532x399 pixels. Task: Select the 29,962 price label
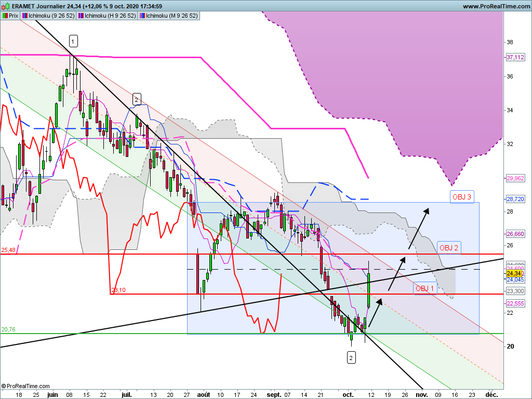point(515,178)
